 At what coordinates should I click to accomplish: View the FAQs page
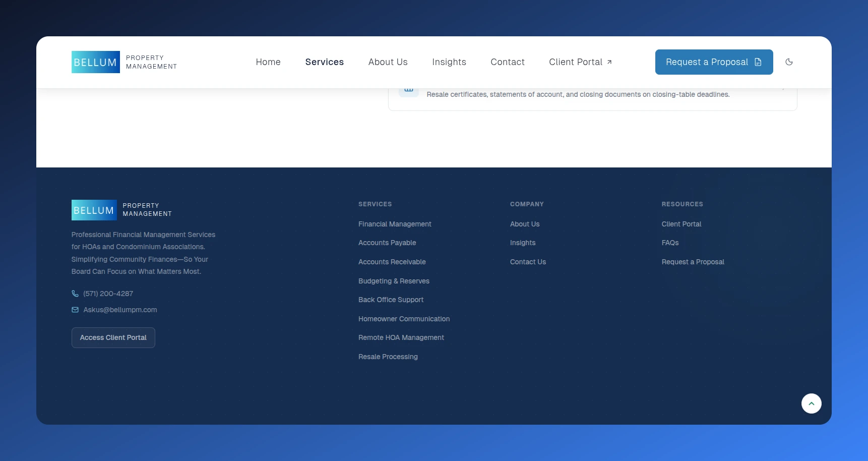[670, 243]
